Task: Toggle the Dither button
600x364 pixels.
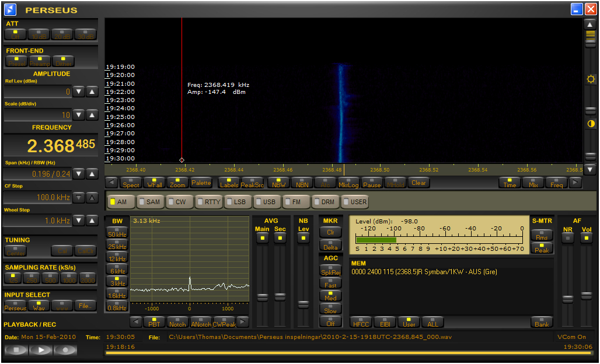Action: point(63,61)
